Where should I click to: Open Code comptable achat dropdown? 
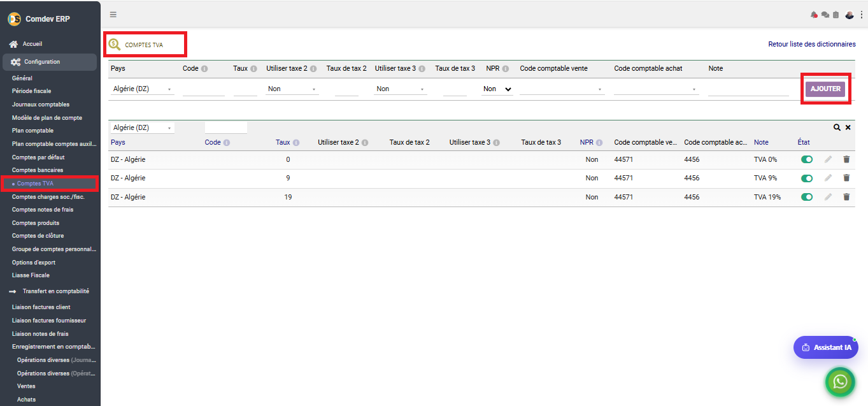[657, 89]
